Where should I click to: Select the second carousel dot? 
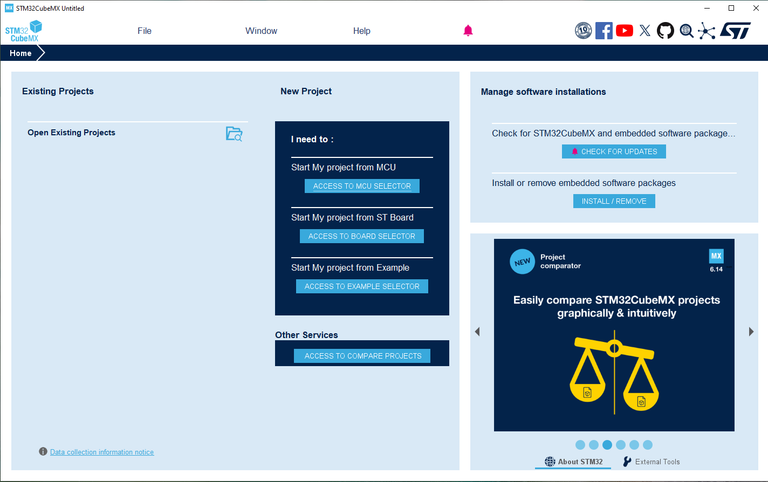click(x=594, y=445)
